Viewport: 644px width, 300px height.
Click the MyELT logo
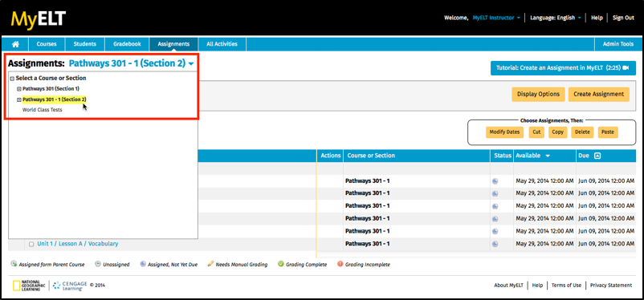click(x=39, y=19)
